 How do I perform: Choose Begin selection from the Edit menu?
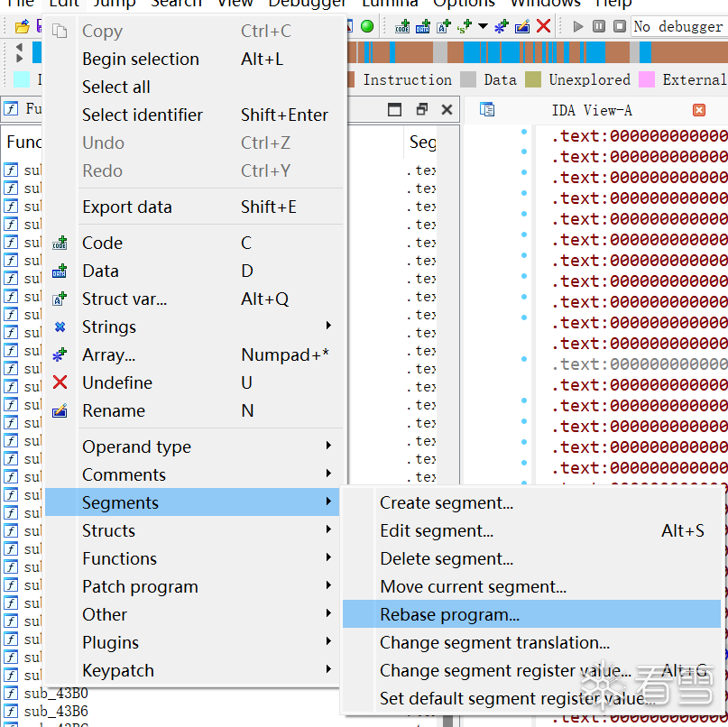coord(194,59)
